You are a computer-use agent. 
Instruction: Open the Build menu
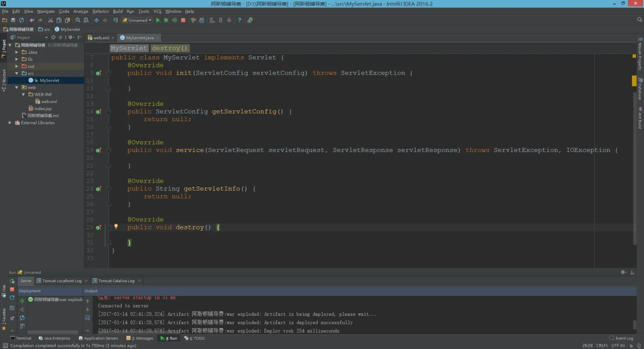click(118, 11)
